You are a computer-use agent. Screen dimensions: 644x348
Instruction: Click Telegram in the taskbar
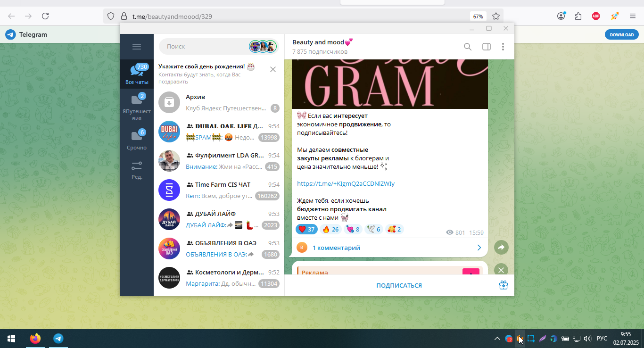(x=58, y=339)
